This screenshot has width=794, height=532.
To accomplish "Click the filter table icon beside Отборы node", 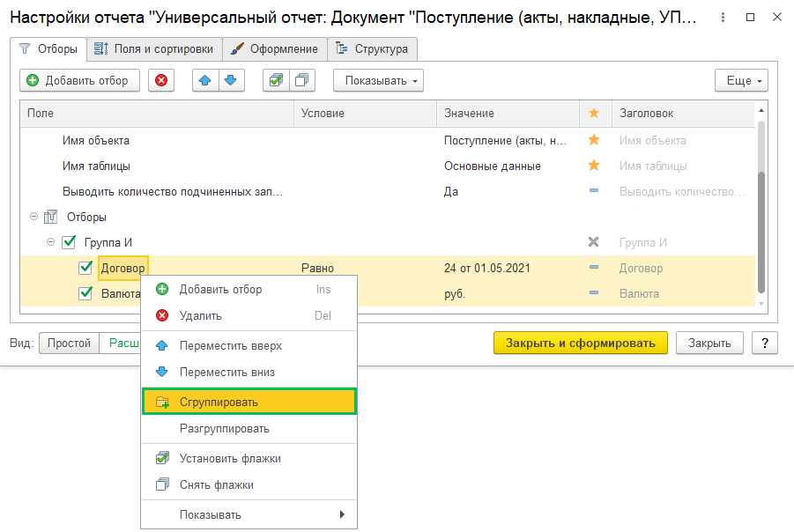I will coord(50,217).
